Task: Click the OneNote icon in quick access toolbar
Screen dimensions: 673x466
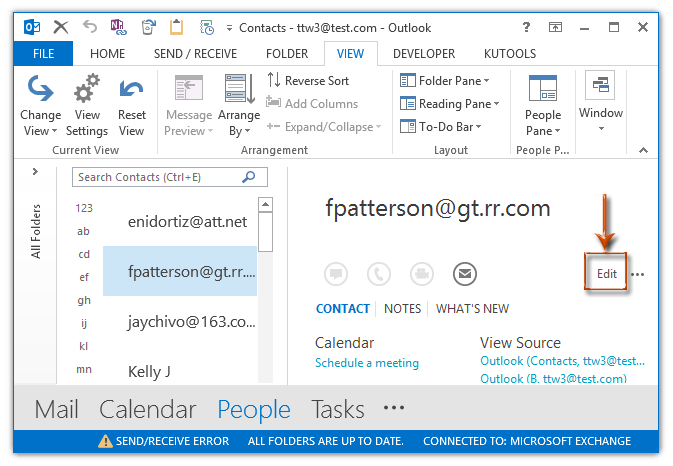Action: coord(118,27)
